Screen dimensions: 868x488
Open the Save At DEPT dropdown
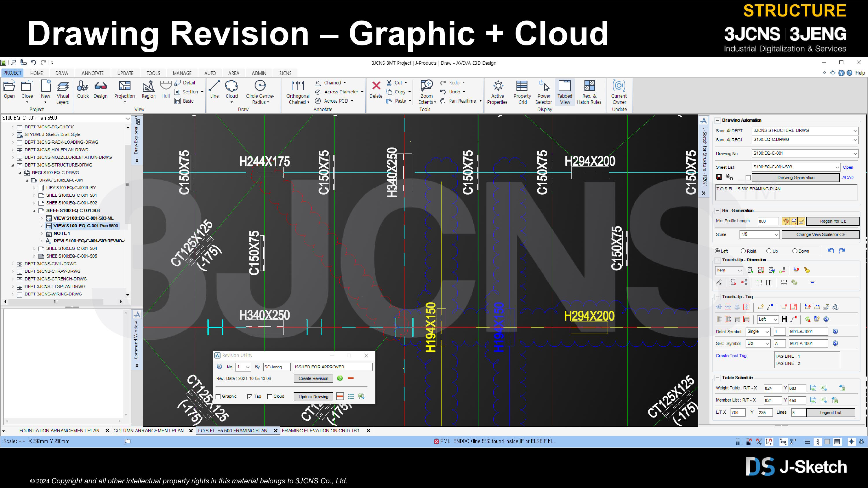(855, 131)
